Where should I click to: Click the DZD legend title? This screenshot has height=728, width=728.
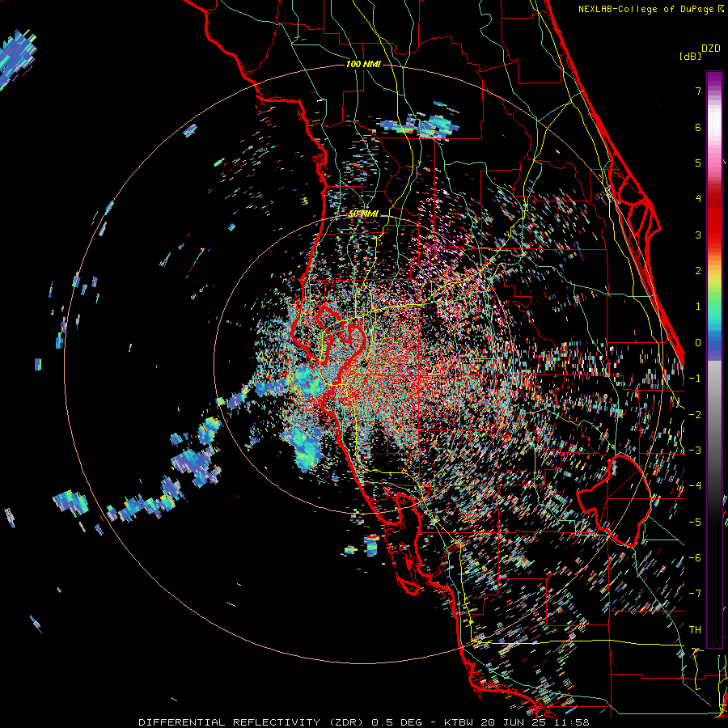tap(711, 49)
